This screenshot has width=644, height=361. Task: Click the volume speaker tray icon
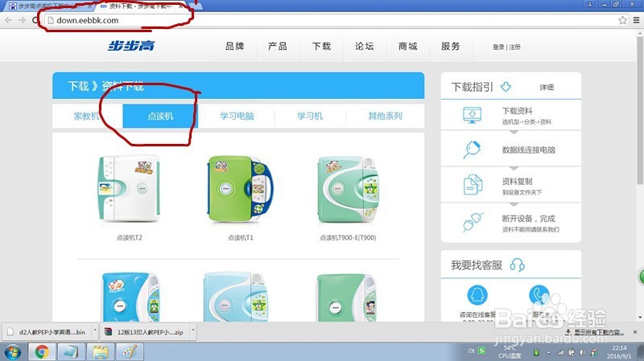[x=582, y=352]
